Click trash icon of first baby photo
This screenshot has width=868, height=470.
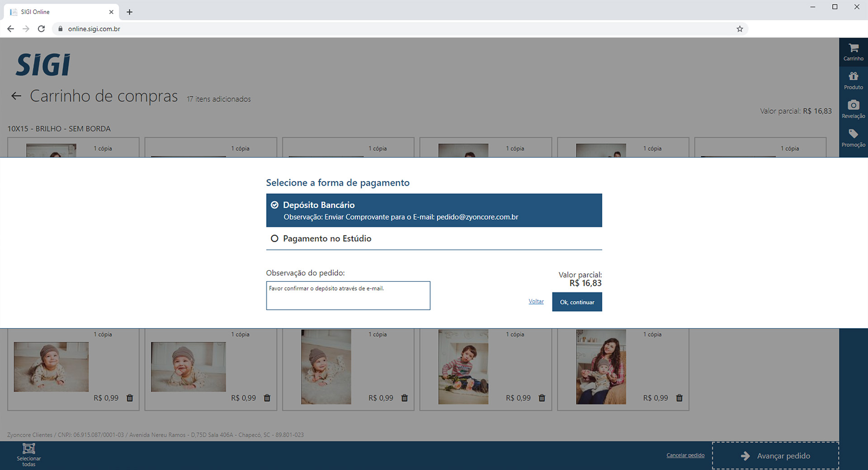point(130,398)
